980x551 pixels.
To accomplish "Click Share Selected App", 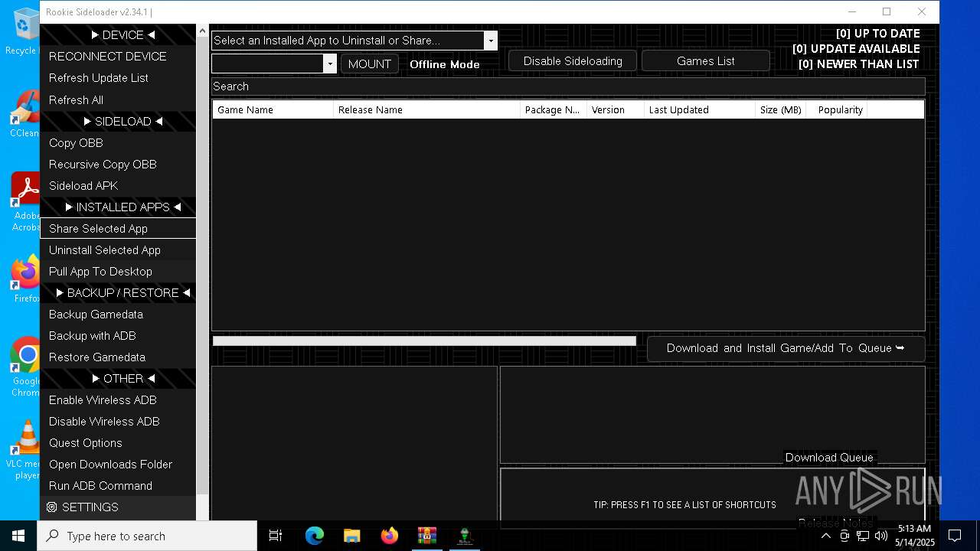I will (118, 228).
